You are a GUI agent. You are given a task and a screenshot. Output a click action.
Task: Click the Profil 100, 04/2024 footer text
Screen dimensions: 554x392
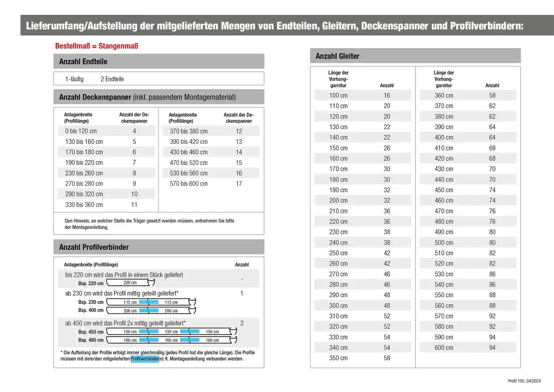coord(524,381)
